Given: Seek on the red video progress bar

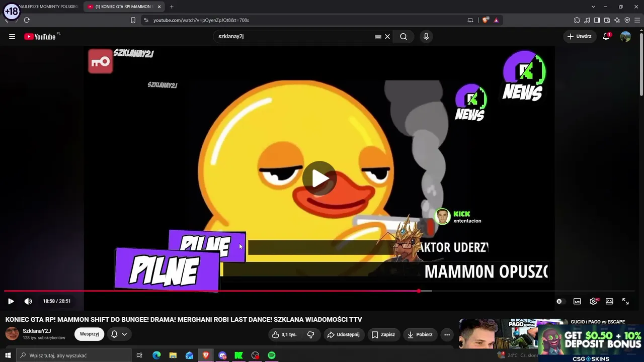Looking at the screenshot, I should [x=211, y=291].
